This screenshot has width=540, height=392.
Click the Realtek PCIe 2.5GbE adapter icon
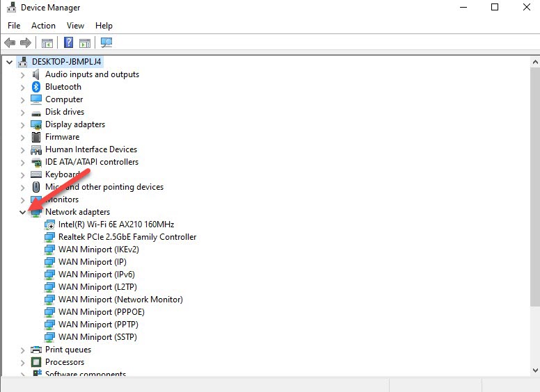point(49,237)
